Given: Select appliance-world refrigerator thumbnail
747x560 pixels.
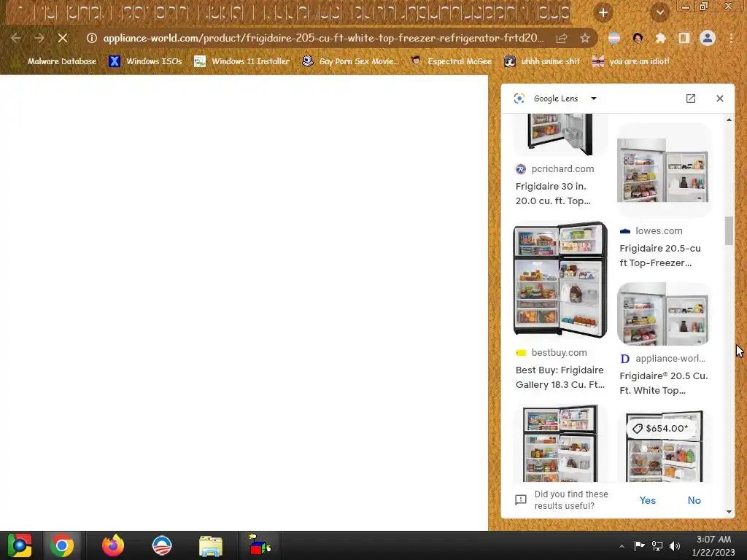Looking at the screenshot, I should 662,314.
